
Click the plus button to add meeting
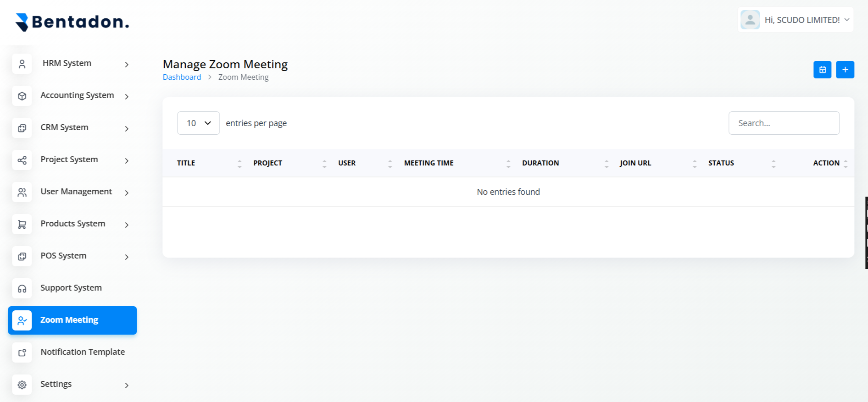(x=845, y=70)
